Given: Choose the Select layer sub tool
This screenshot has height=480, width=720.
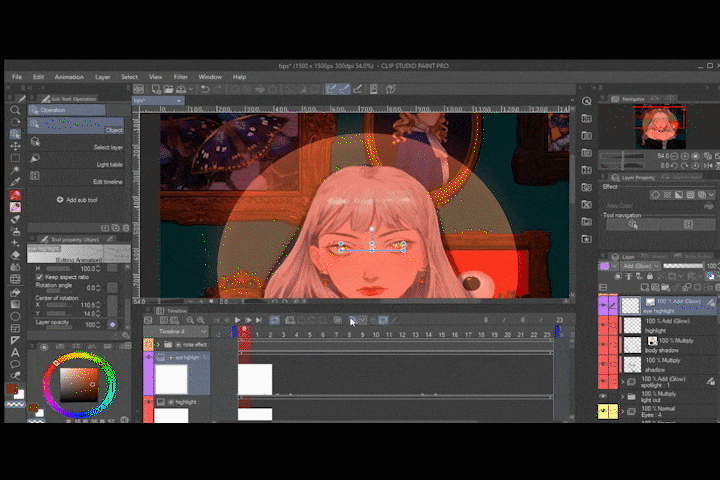Looking at the screenshot, I should (x=76, y=143).
